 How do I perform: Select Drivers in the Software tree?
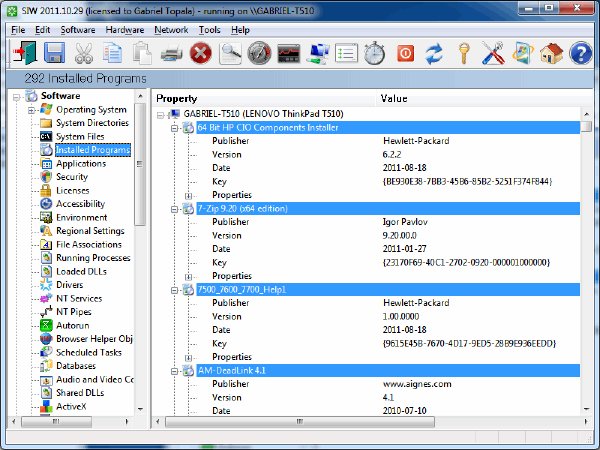70,285
